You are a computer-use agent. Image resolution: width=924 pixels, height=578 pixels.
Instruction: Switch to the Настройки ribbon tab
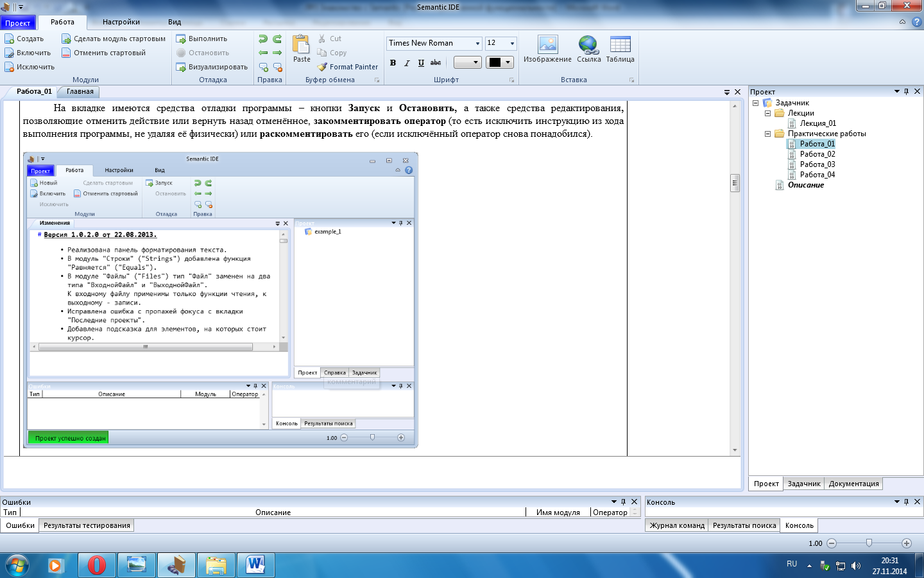pyautogui.click(x=121, y=22)
